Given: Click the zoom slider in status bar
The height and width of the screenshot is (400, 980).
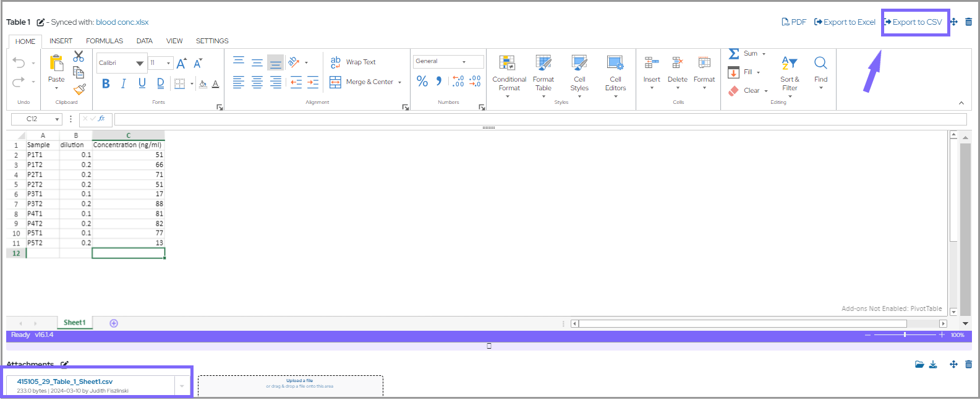Looking at the screenshot, I should point(905,335).
